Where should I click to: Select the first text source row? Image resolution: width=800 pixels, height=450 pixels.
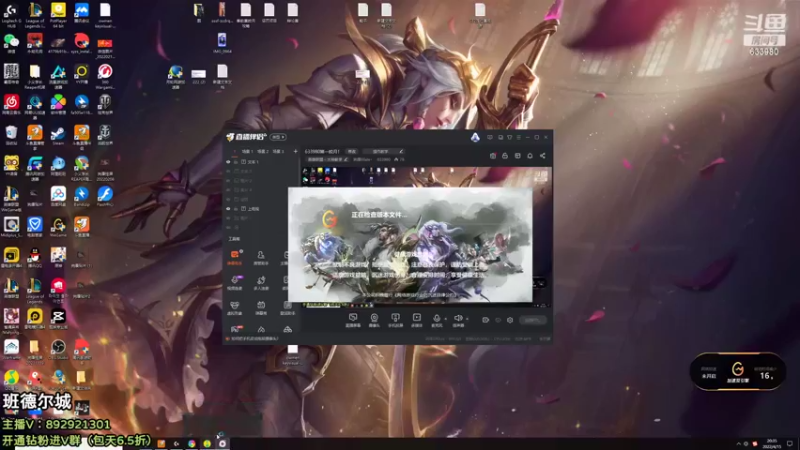(x=262, y=162)
